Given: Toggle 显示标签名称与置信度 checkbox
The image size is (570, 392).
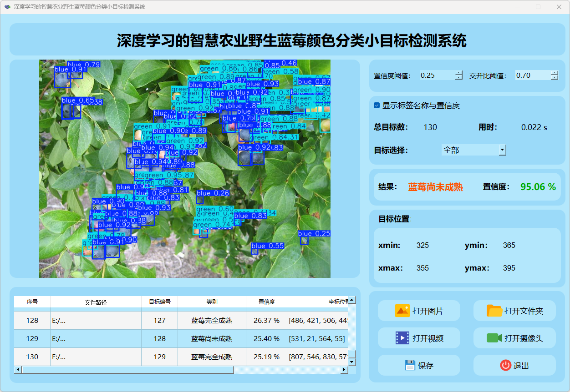Looking at the screenshot, I should (x=377, y=106).
